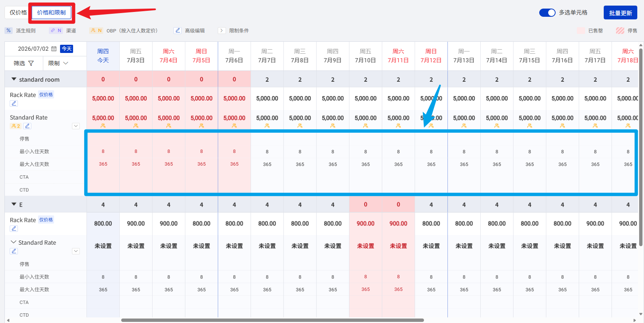This screenshot has height=323, width=644.
Task: Click the 限制条件 chevron icon
Action: 222,31
